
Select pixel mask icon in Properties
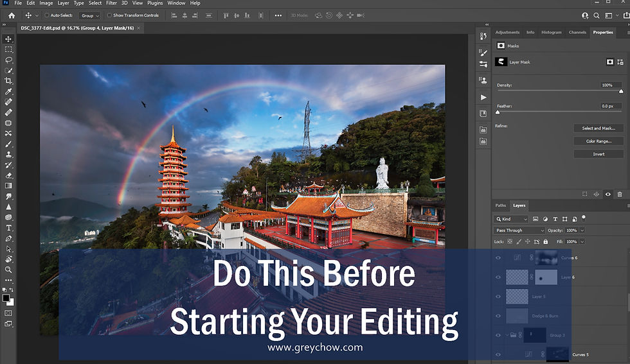point(610,62)
